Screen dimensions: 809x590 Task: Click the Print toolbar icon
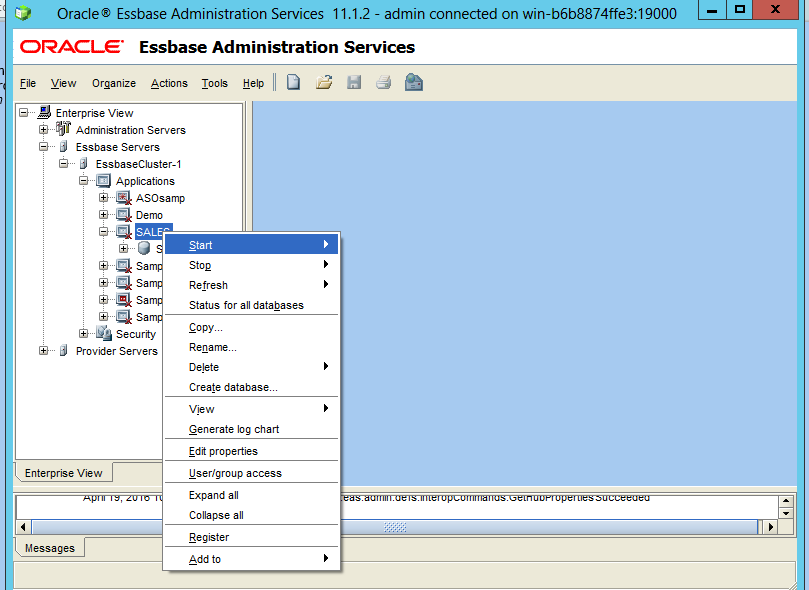[x=383, y=83]
